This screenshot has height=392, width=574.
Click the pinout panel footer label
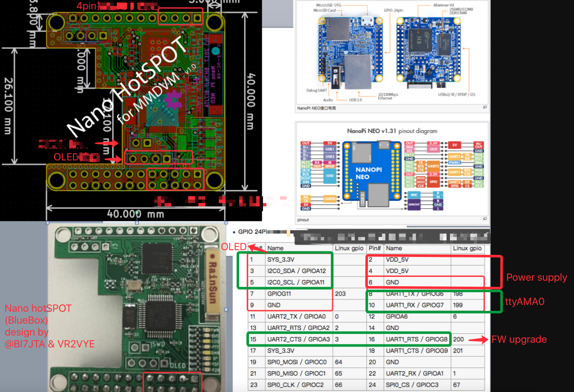coord(303,220)
